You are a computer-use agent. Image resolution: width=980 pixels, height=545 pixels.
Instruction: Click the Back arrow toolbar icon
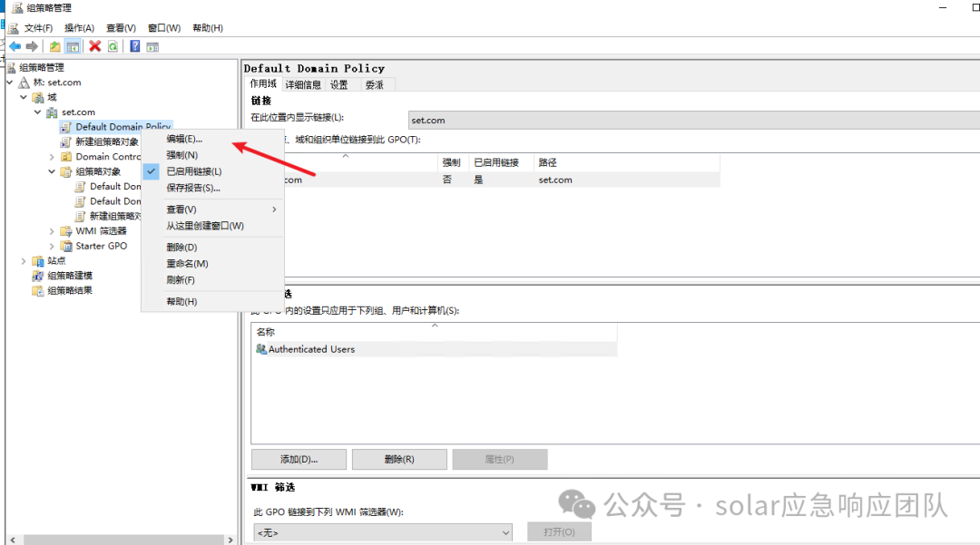pyautogui.click(x=15, y=46)
